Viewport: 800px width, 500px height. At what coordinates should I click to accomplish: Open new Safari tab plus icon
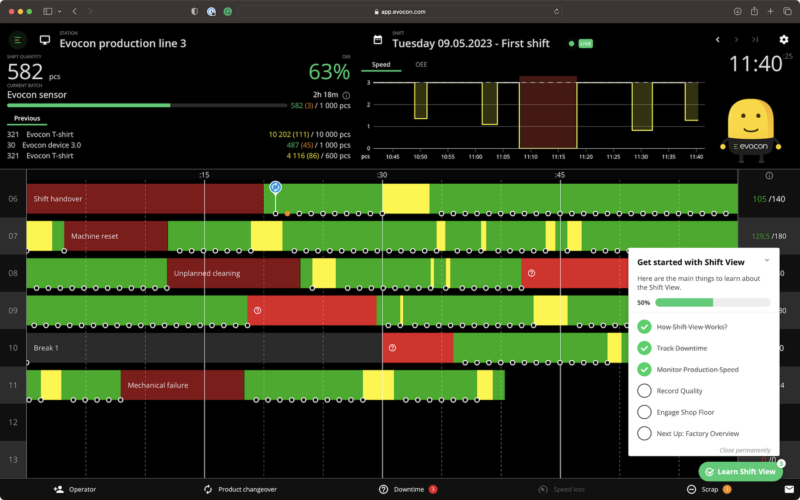tap(770, 11)
